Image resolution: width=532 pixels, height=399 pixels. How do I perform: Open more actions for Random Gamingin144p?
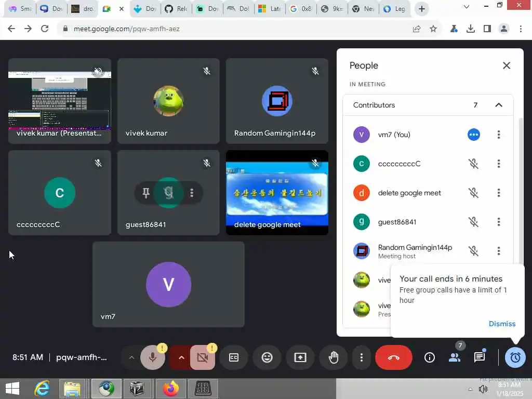[x=498, y=251]
